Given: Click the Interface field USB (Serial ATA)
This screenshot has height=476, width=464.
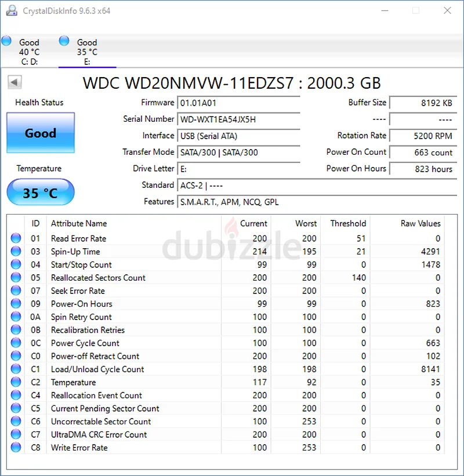Looking at the screenshot, I should click(239, 136).
